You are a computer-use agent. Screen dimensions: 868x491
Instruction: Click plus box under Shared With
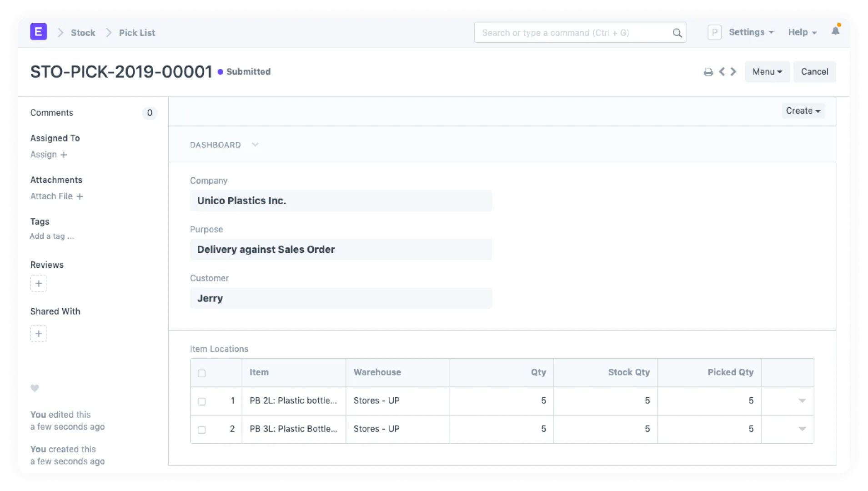pyautogui.click(x=39, y=334)
